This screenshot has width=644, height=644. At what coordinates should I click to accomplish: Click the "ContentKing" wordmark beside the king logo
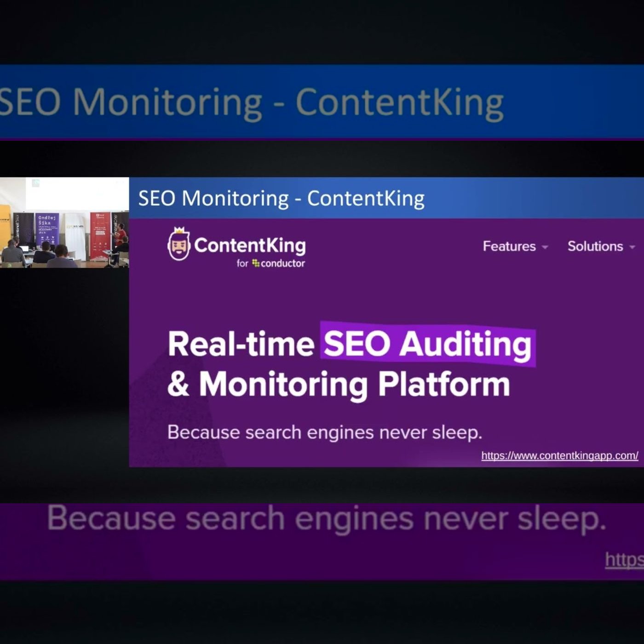click(250, 245)
